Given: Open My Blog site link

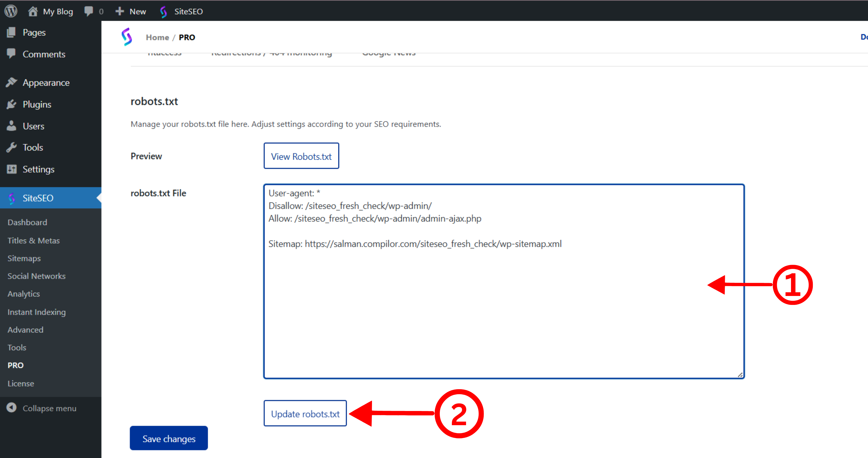Looking at the screenshot, I should (x=58, y=12).
